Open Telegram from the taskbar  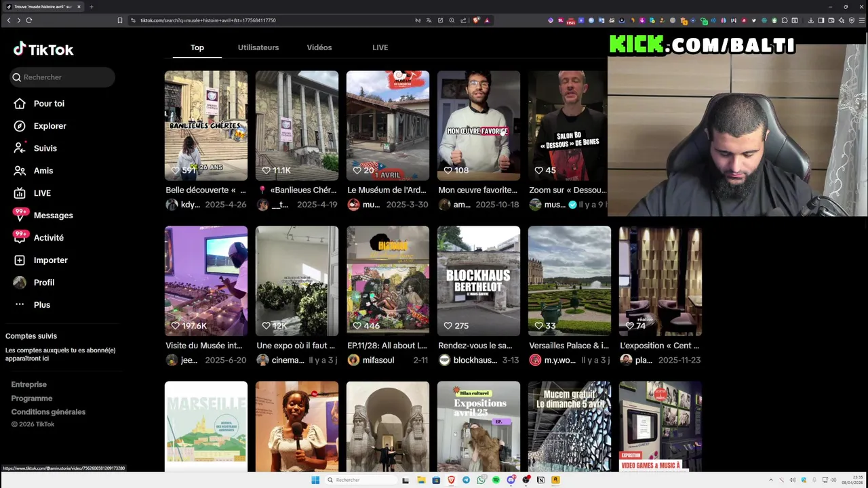[x=466, y=480]
